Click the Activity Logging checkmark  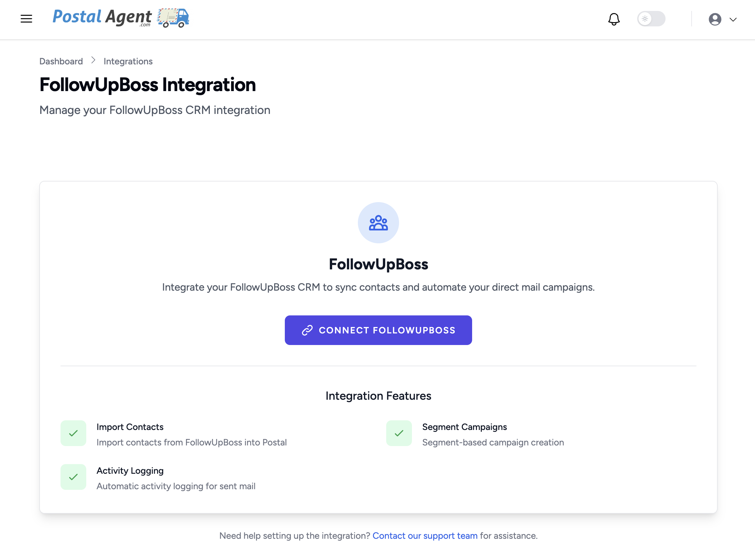click(73, 477)
